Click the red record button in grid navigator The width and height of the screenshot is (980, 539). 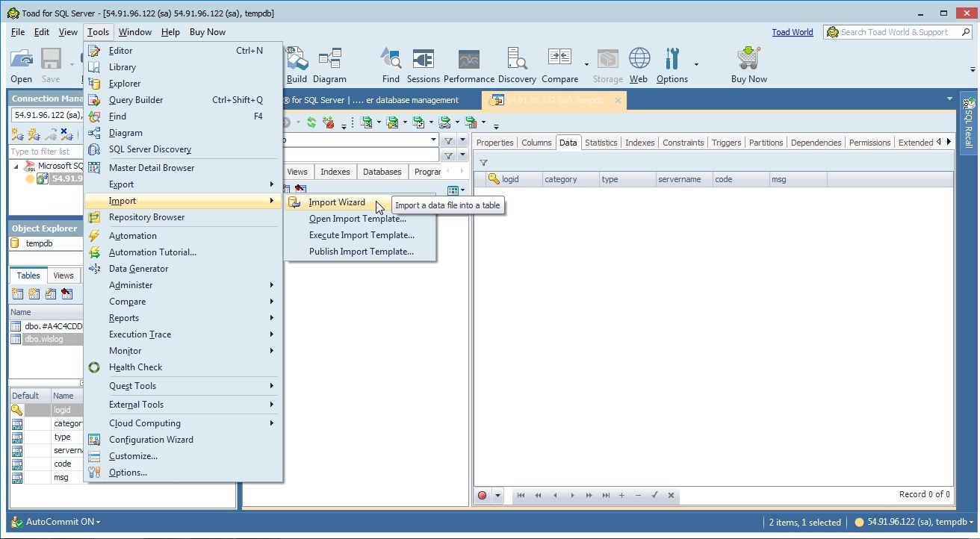[x=482, y=495]
